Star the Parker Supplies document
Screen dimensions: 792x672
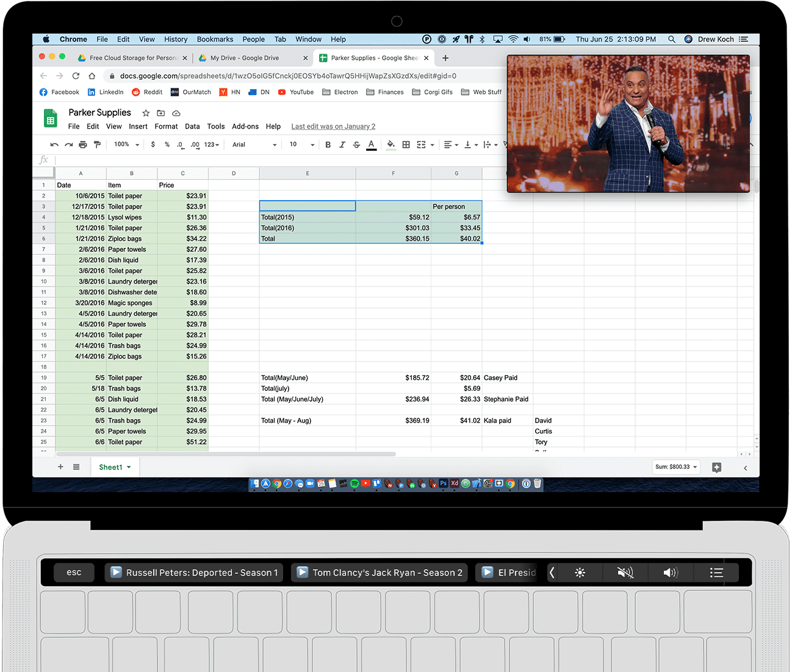[146, 113]
